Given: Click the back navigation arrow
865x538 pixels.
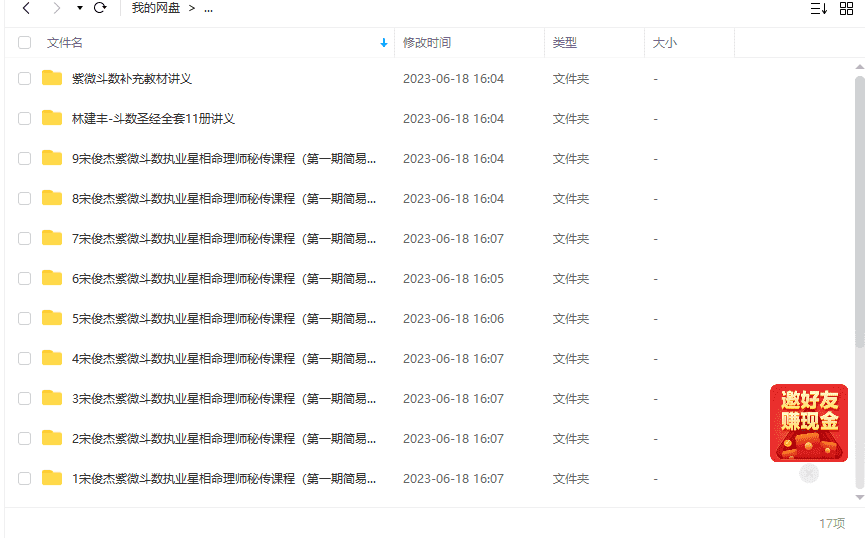Looking at the screenshot, I should [x=26, y=8].
